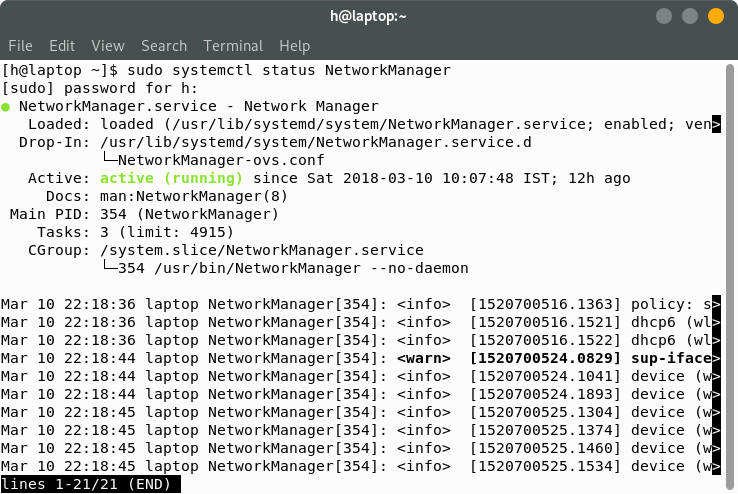Open the File menu
Image resolution: width=738 pixels, height=494 pixels.
click(x=20, y=46)
